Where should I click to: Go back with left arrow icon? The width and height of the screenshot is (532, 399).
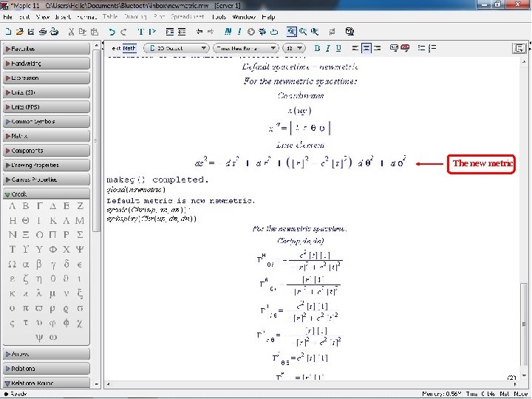tap(199, 32)
